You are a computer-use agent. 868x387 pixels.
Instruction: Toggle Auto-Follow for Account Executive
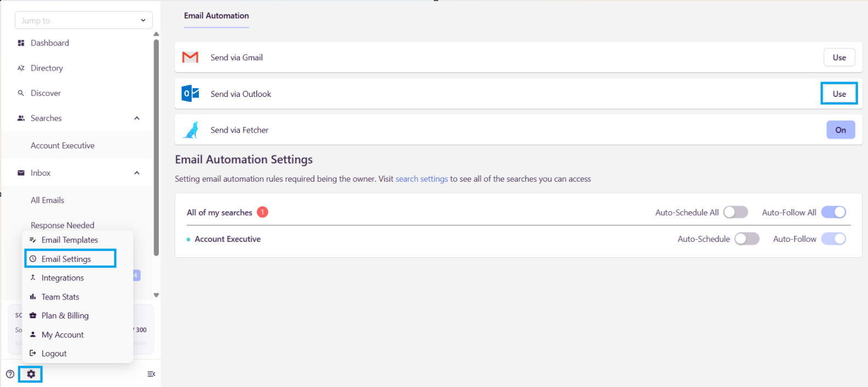coord(833,239)
